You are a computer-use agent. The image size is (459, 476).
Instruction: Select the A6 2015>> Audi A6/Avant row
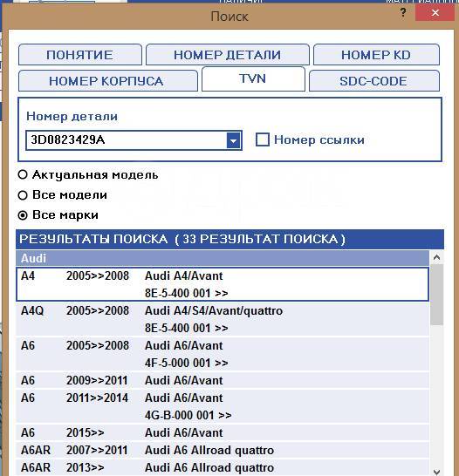(x=223, y=432)
